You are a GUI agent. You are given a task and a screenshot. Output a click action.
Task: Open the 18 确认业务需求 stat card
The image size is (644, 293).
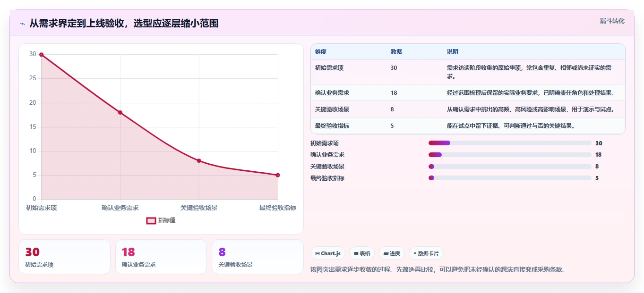point(161,257)
